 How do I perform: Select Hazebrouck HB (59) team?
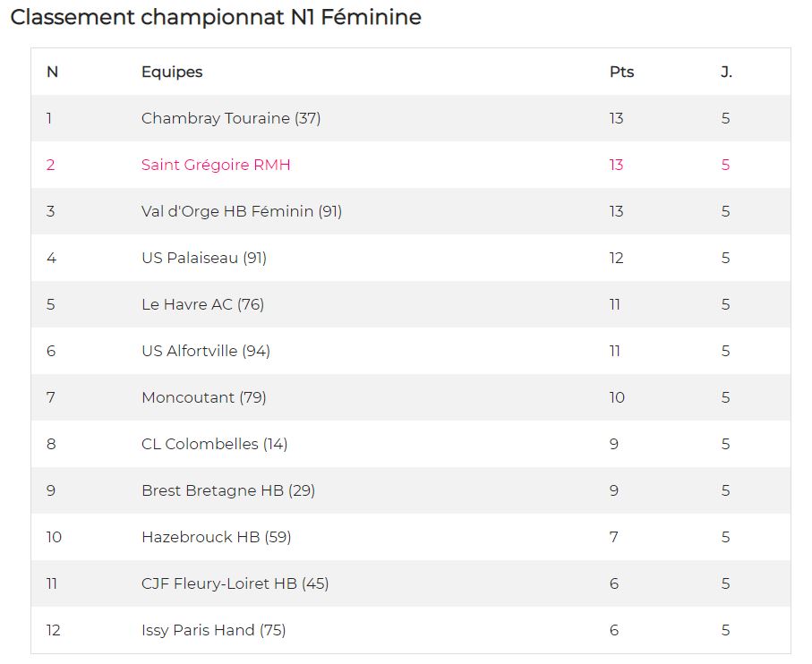(x=216, y=537)
